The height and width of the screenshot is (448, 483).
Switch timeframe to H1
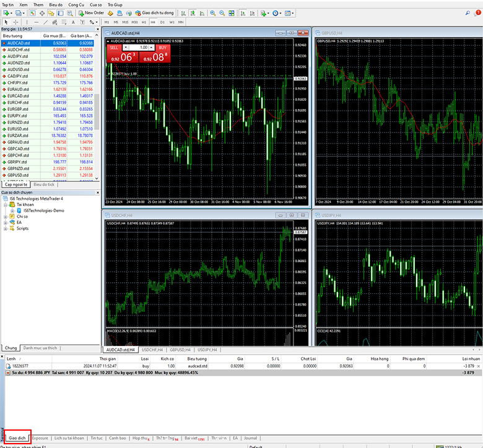click(144, 22)
